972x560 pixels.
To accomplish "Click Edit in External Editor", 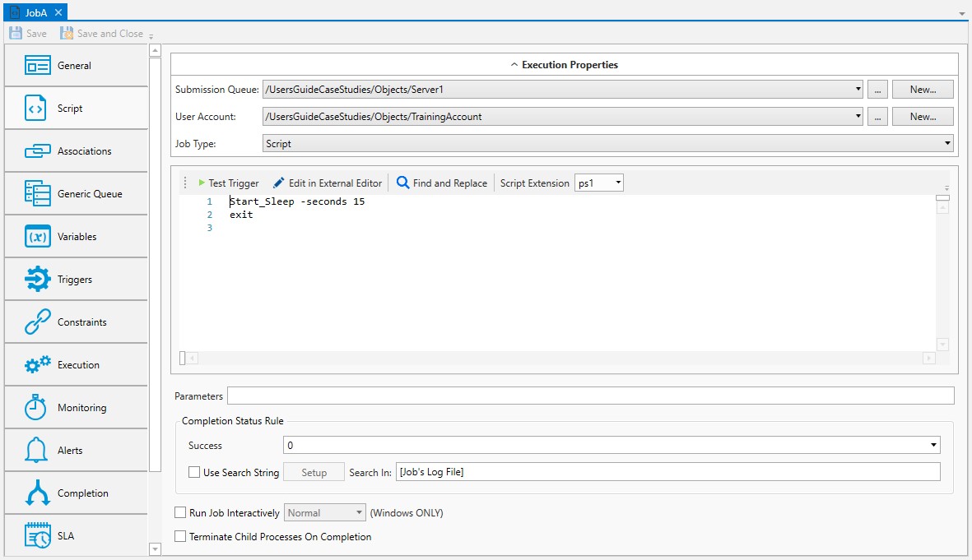I will [x=328, y=183].
